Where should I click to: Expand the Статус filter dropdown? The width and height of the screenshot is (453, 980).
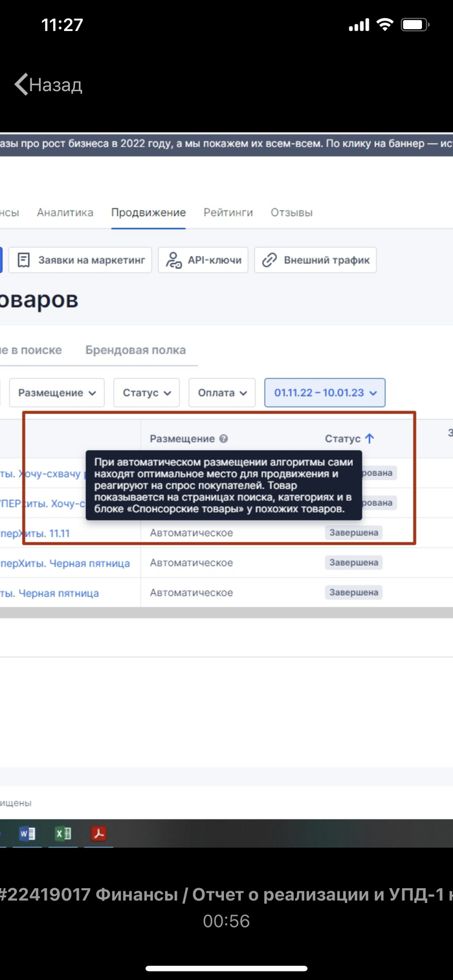click(146, 393)
